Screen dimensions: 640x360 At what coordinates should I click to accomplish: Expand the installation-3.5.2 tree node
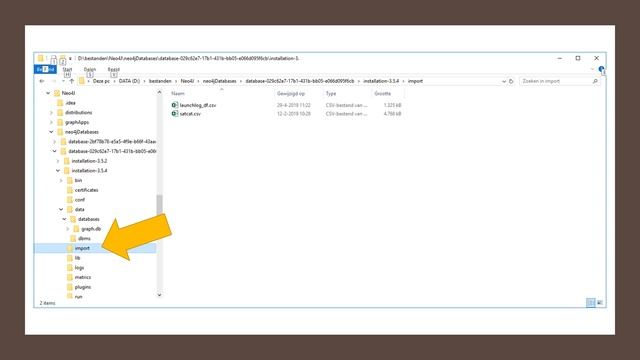tap(58, 161)
